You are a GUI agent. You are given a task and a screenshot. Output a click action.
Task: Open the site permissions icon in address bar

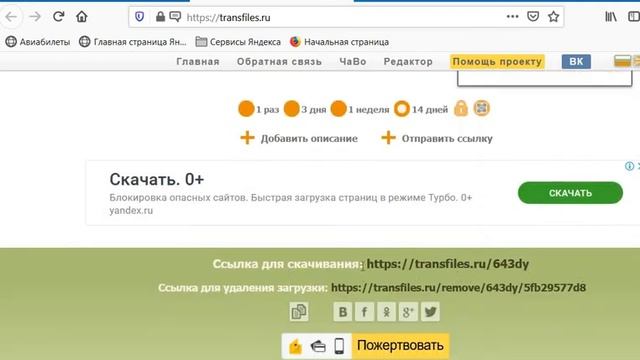(x=175, y=17)
